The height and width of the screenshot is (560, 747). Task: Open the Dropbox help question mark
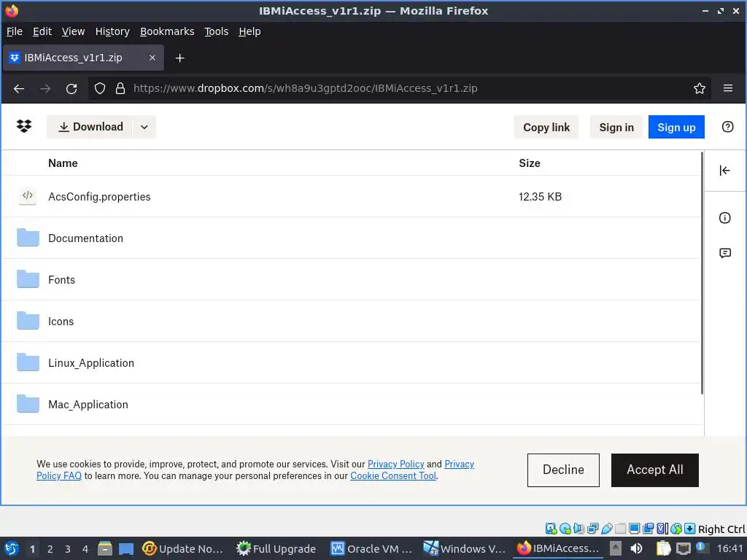tap(727, 127)
